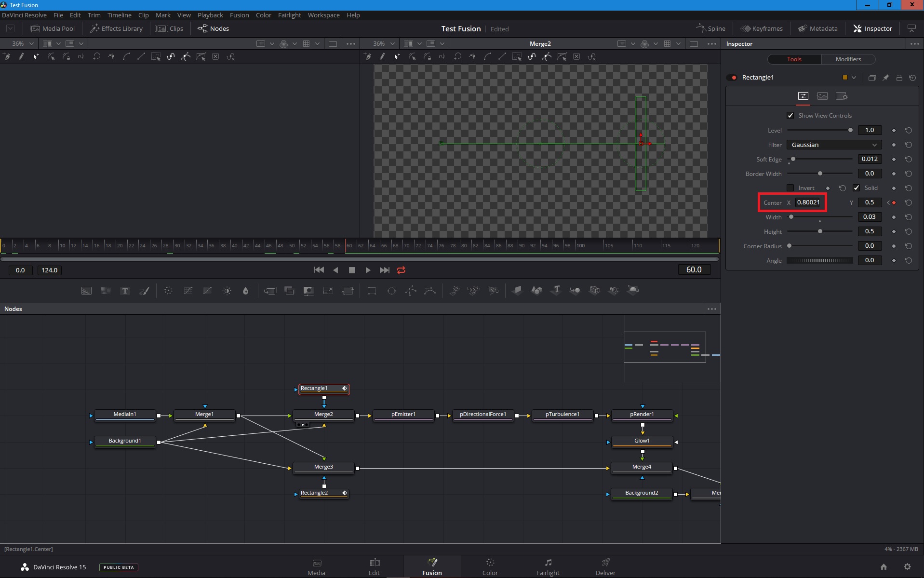The width and height of the screenshot is (924, 578).
Task: Click the Center X value field
Action: tap(808, 202)
